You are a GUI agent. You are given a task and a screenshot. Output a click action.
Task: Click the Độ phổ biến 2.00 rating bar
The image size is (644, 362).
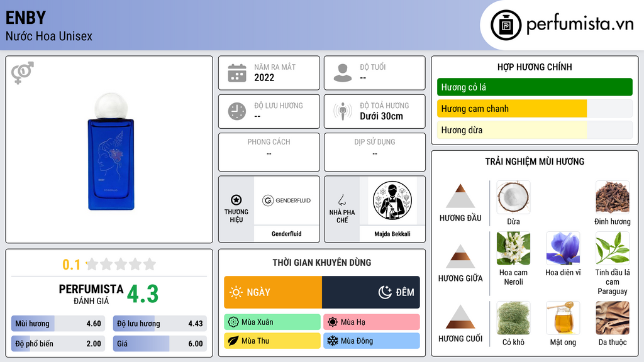pos(58,344)
